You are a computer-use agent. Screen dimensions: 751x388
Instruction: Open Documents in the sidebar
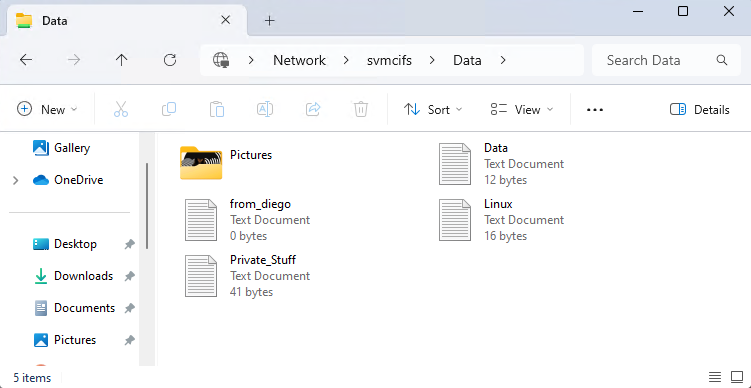click(x=74, y=308)
